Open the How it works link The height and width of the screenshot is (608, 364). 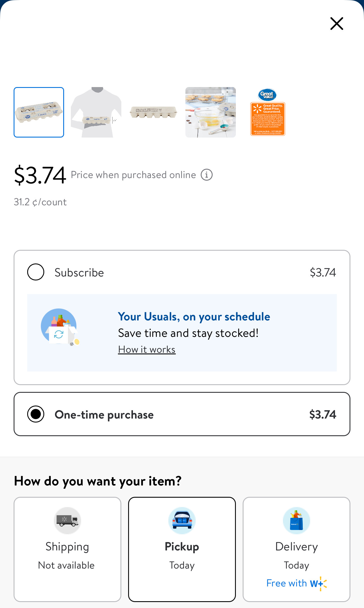pos(147,350)
